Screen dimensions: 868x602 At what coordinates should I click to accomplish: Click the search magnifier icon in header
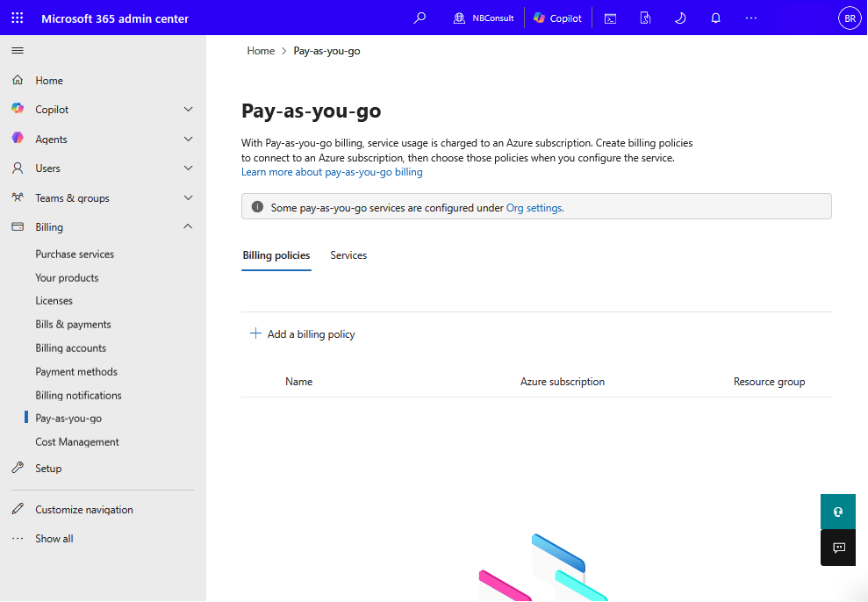point(420,18)
